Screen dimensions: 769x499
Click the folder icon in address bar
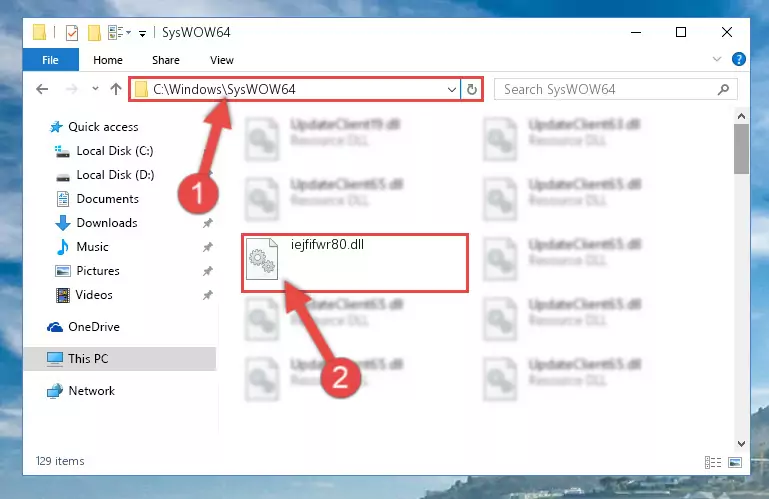pyautogui.click(x=141, y=89)
